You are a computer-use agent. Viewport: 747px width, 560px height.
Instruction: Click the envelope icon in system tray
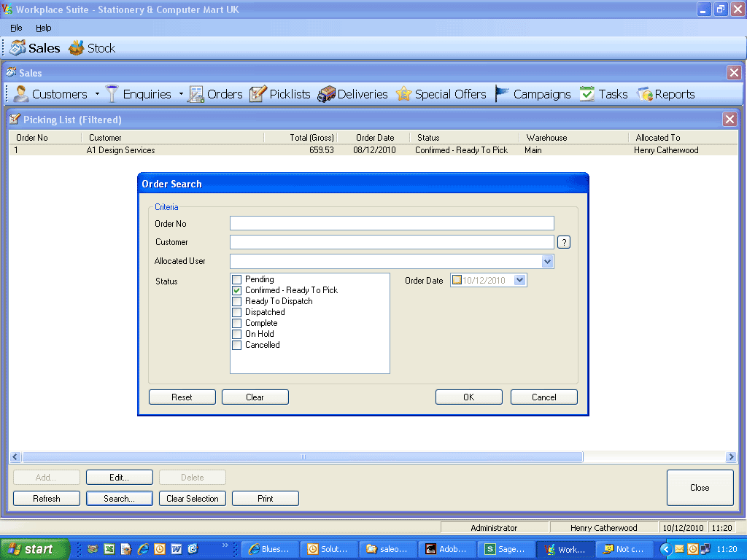coord(679,549)
